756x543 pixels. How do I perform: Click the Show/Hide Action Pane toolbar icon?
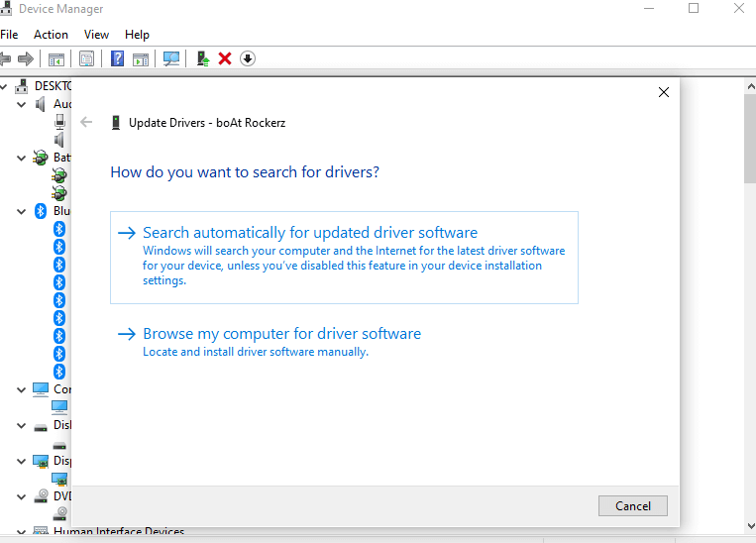[141, 58]
